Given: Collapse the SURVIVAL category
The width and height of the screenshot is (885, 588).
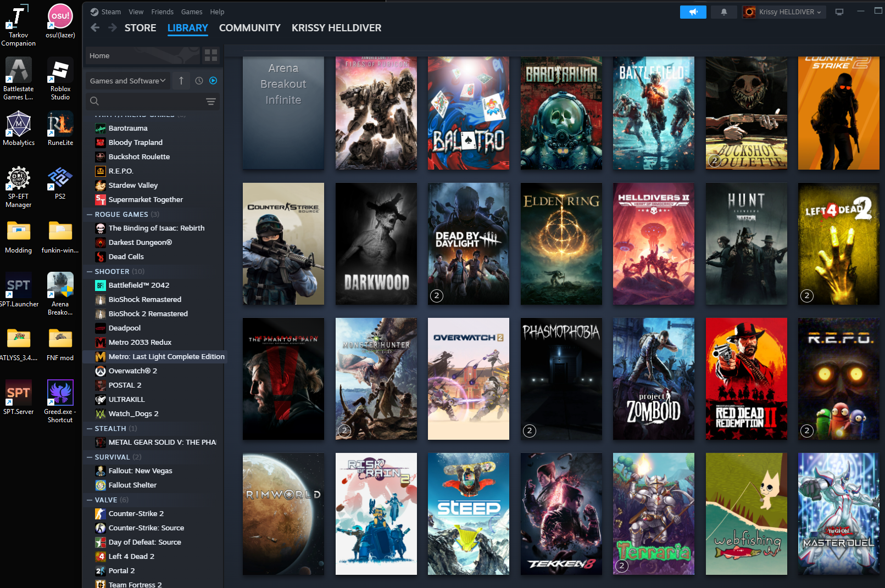Looking at the screenshot, I should 90,457.
